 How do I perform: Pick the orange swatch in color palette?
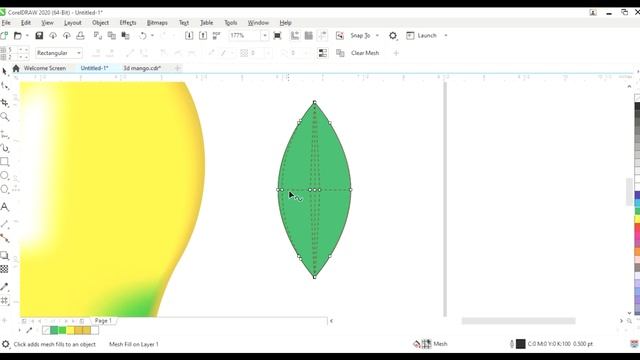pos(637,252)
